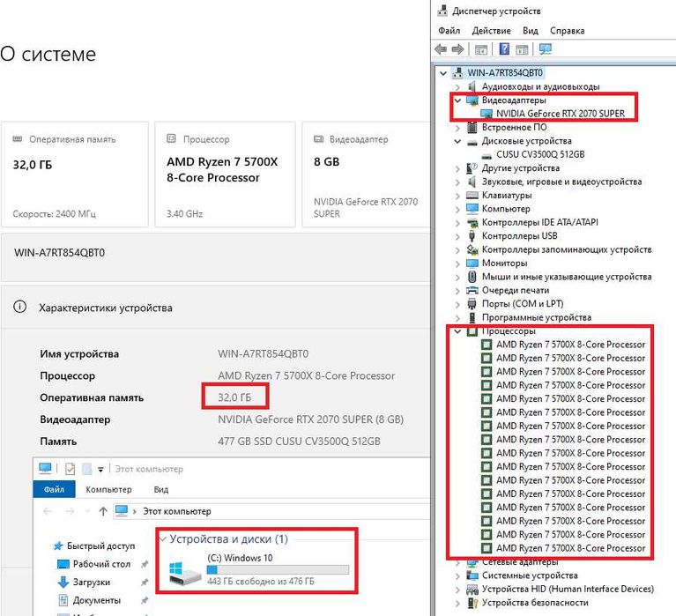Click the Системные устройства icon

472,575
